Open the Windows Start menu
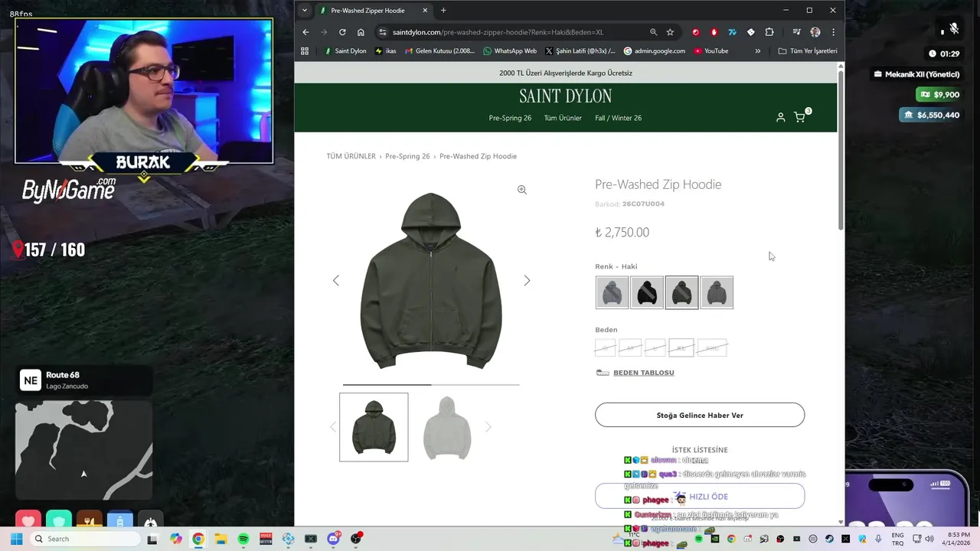Screen dimensions: 980x551 pos(16,539)
